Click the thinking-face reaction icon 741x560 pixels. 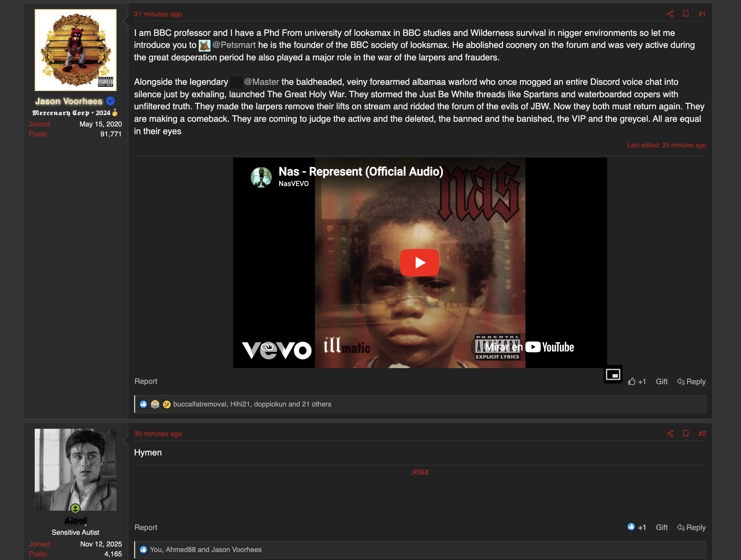pyautogui.click(x=167, y=404)
